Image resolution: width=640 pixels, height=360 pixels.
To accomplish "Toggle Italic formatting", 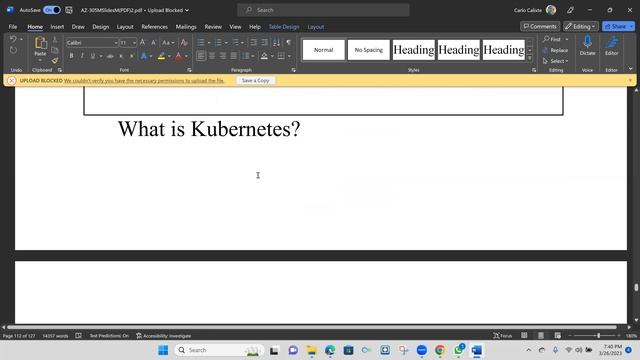I will (x=82, y=56).
